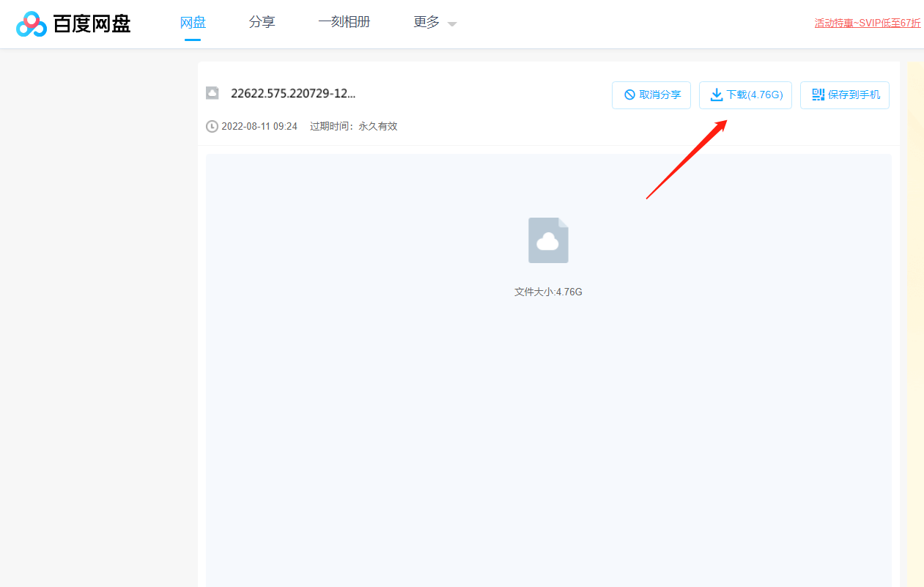Open the 更多 menu
Screen dimensions: 924x587
426,23
